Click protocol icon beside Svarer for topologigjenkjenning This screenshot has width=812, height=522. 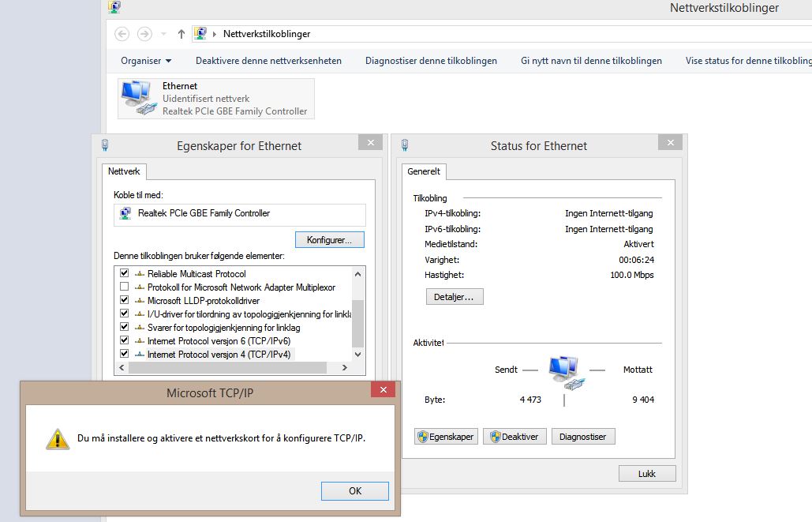140,328
